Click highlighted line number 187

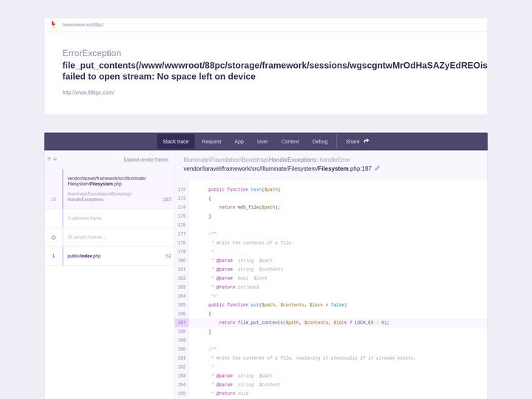(182, 323)
